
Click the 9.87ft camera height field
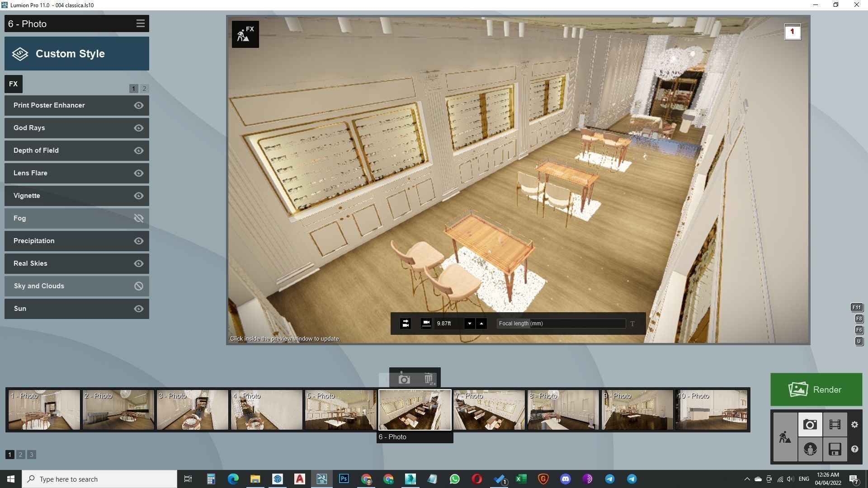(448, 324)
